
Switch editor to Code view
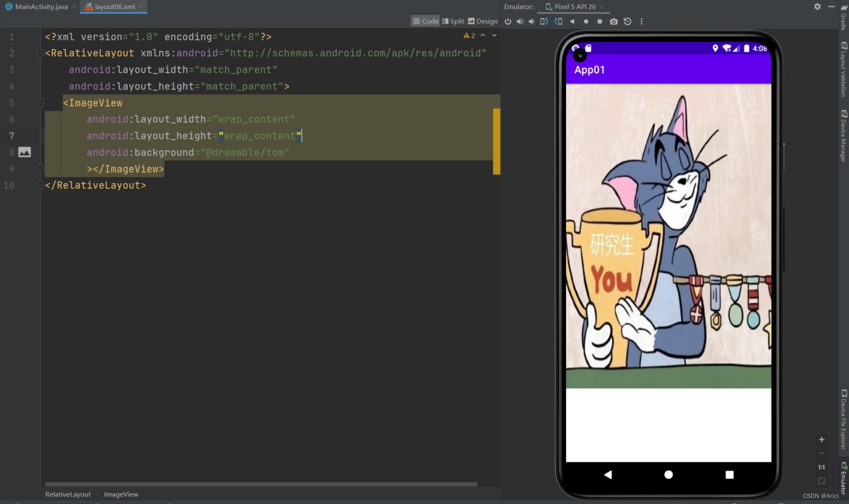(425, 21)
